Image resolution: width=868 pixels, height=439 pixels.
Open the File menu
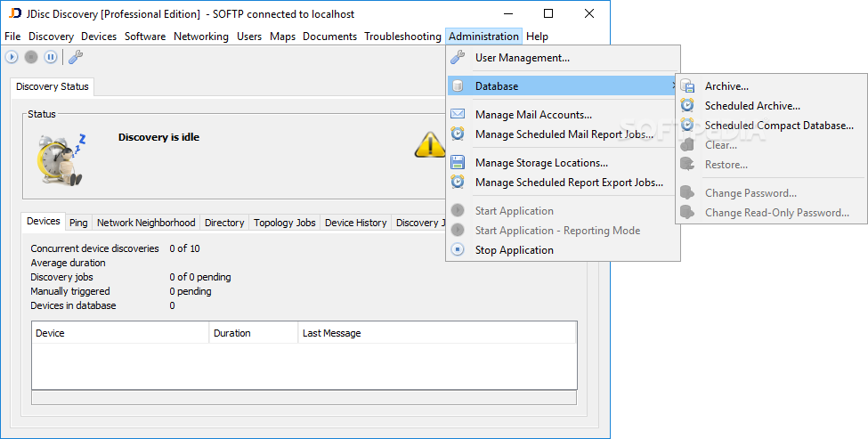pos(12,37)
